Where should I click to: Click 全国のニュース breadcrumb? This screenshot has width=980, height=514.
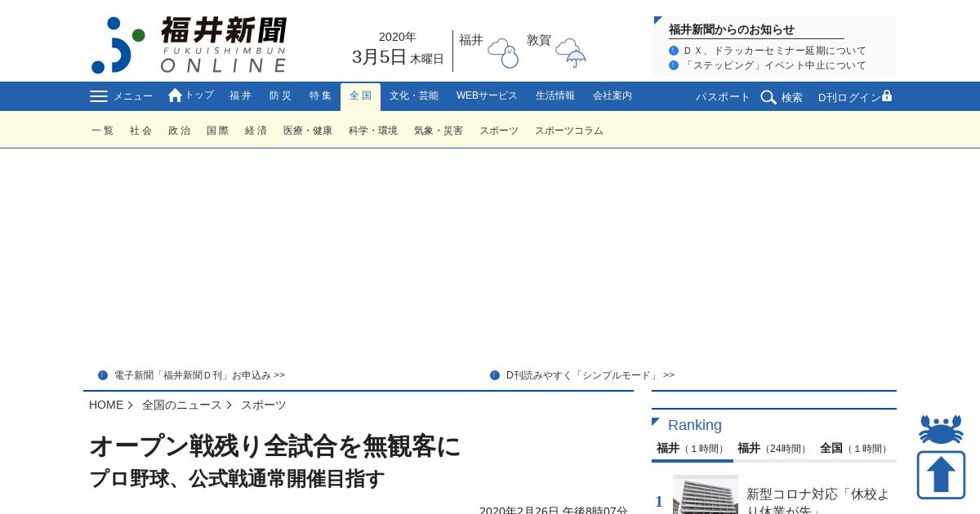182,405
